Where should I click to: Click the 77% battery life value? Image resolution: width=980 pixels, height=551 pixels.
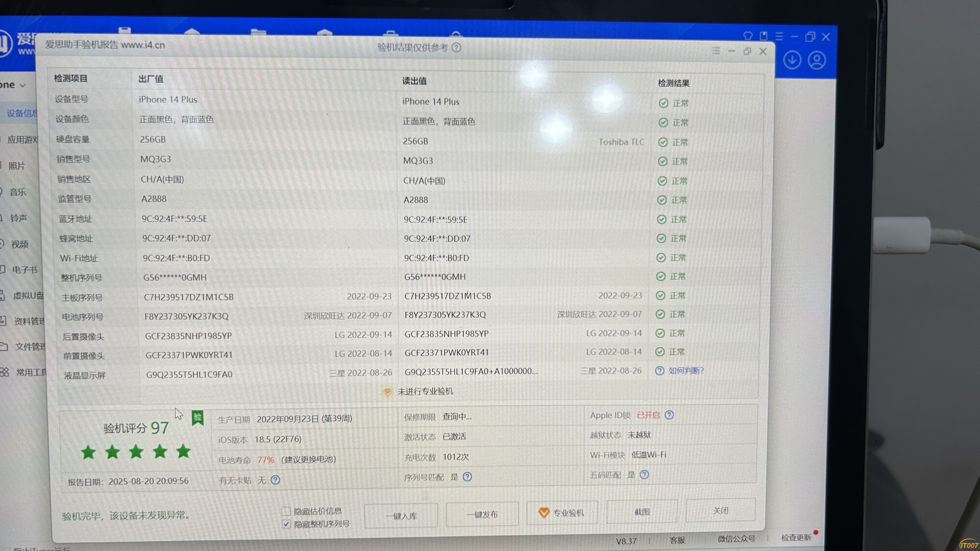(266, 460)
